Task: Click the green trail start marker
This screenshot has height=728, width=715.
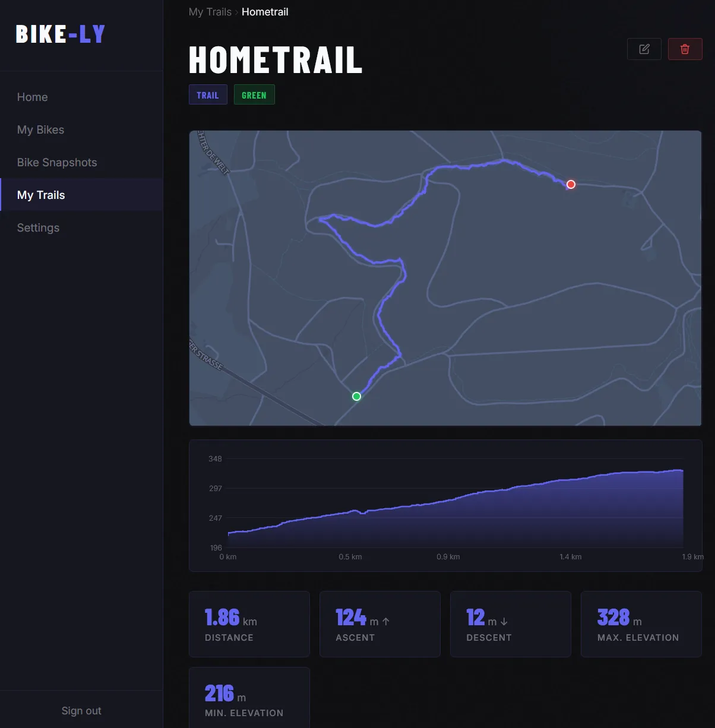Action: click(x=356, y=396)
